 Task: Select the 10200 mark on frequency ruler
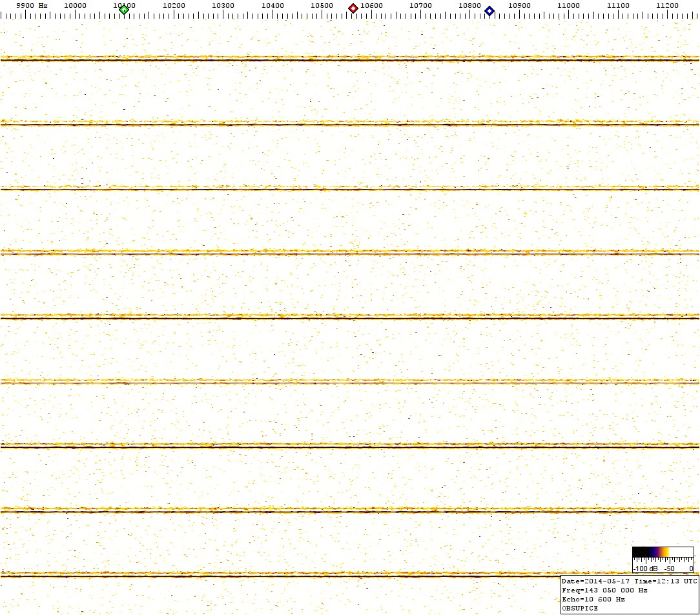tap(174, 5)
